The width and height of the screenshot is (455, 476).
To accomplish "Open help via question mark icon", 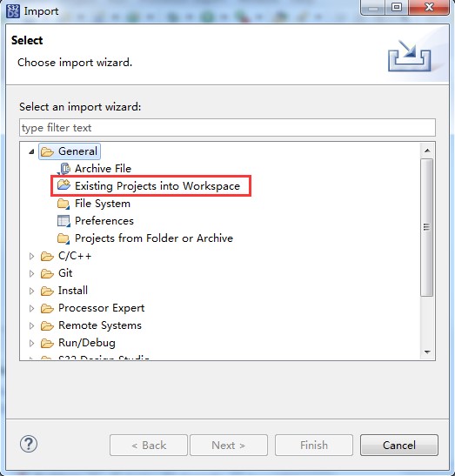I will tap(29, 444).
